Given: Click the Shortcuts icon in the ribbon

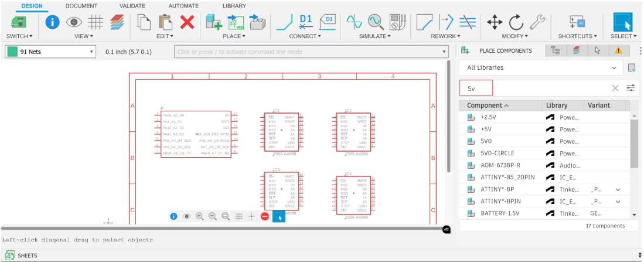Looking at the screenshot, I should (577, 22).
